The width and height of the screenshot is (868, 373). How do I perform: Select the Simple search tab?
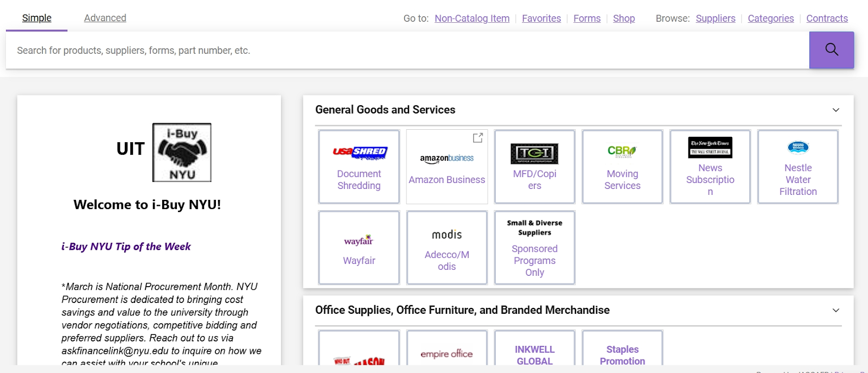click(x=37, y=18)
